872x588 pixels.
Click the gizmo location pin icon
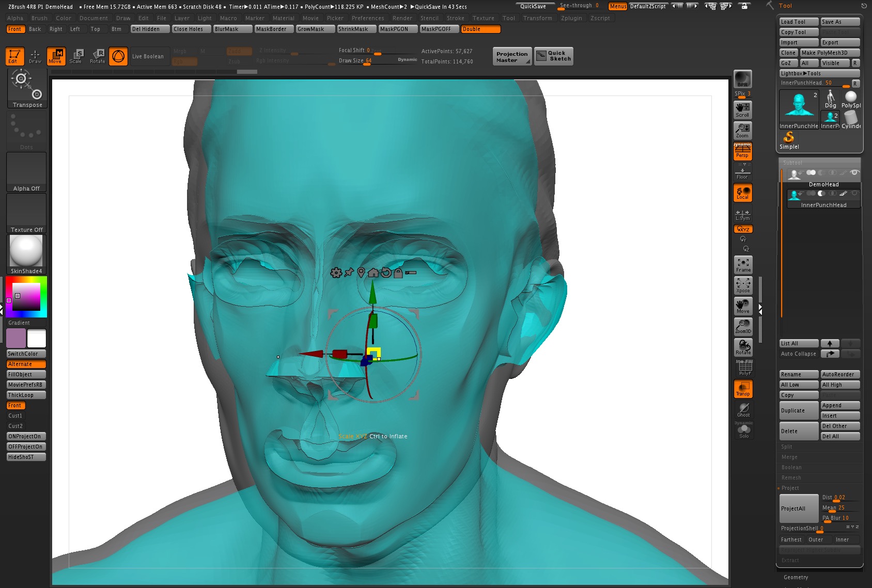(361, 273)
